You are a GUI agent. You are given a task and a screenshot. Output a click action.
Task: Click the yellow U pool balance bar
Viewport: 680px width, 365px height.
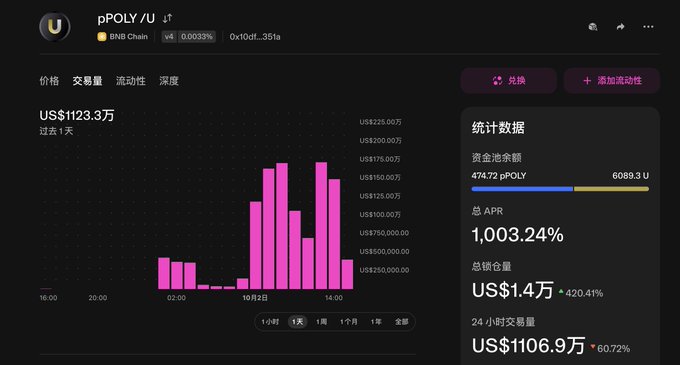(x=611, y=189)
